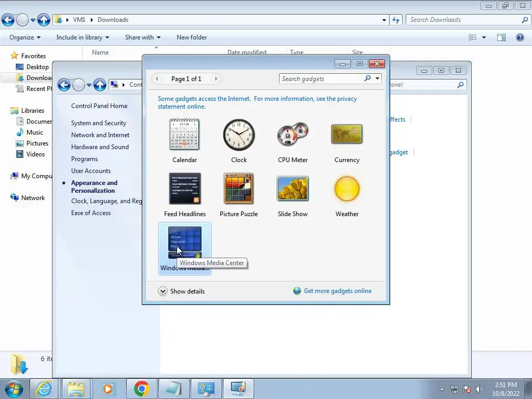532x399 pixels.
Task: Click the volume speaker tray icon
Action: (x=478, y=389)
